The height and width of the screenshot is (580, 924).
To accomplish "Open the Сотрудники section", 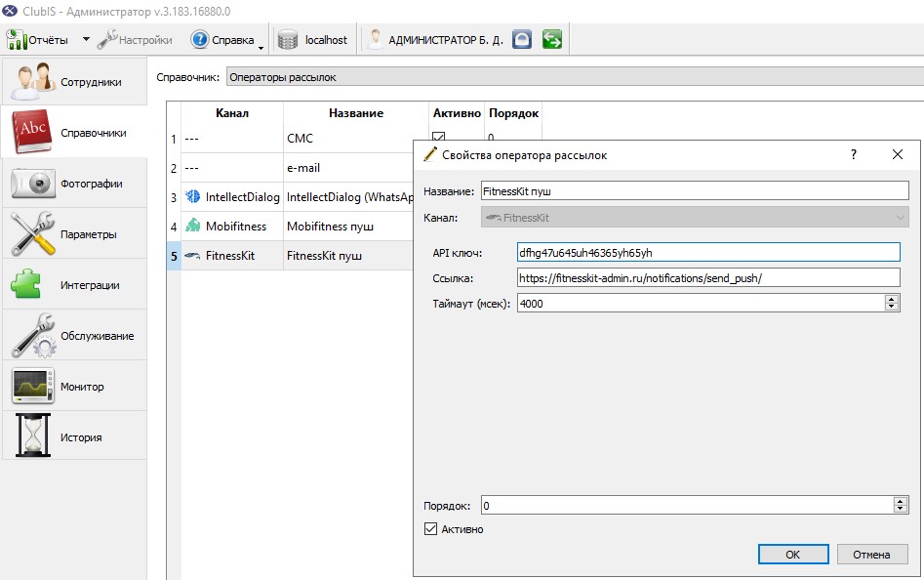I will [x=74, y=81].
